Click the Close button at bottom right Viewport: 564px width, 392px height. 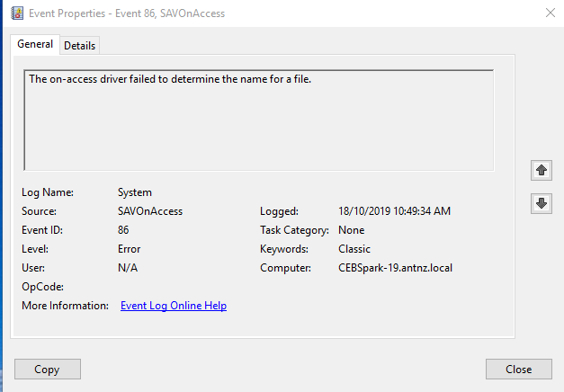pyautogui.click(x=518, y=369)
